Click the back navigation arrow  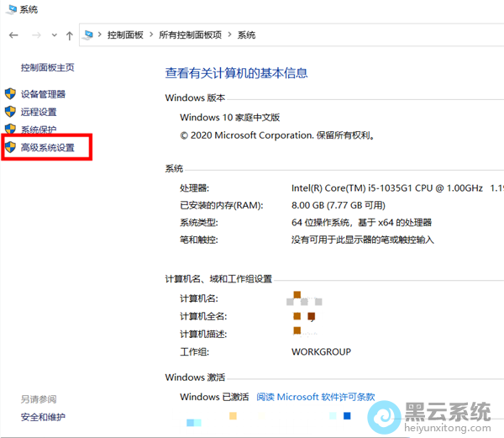point(13,35)
